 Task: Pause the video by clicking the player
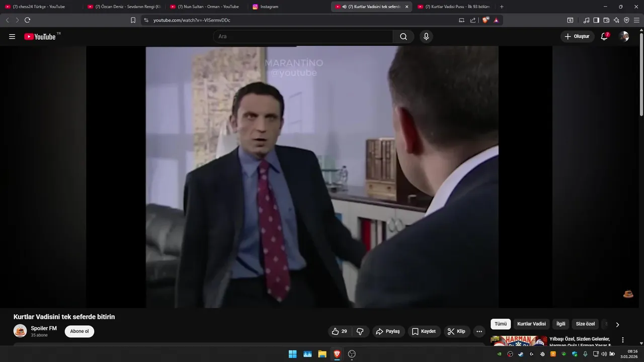pos(322,177)
